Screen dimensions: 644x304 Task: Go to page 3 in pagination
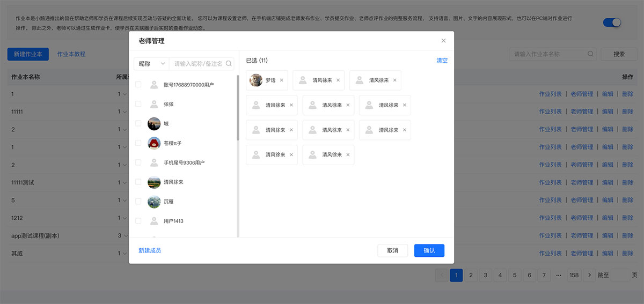click(x=485, y=275)
